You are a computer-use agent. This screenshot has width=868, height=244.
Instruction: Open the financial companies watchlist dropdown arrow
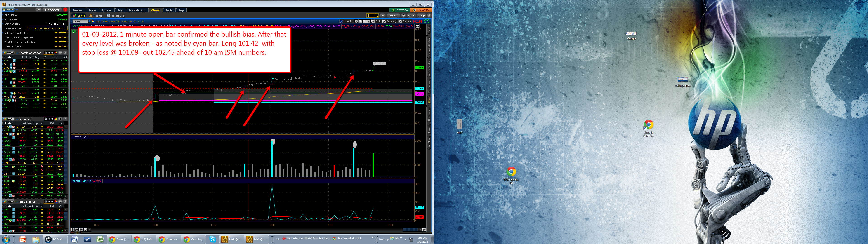coord(17,53)
